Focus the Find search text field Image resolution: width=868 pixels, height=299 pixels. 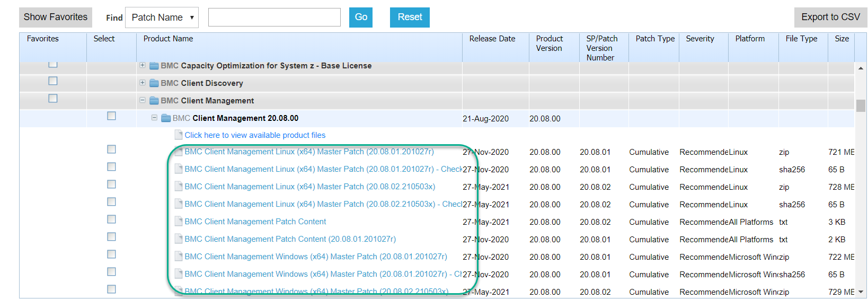tap(274, 17)
